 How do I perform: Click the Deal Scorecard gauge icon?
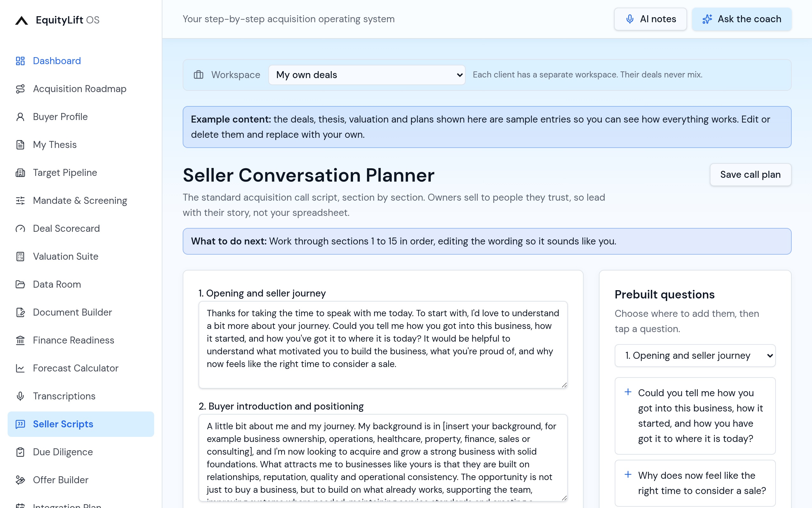point(20,229)
